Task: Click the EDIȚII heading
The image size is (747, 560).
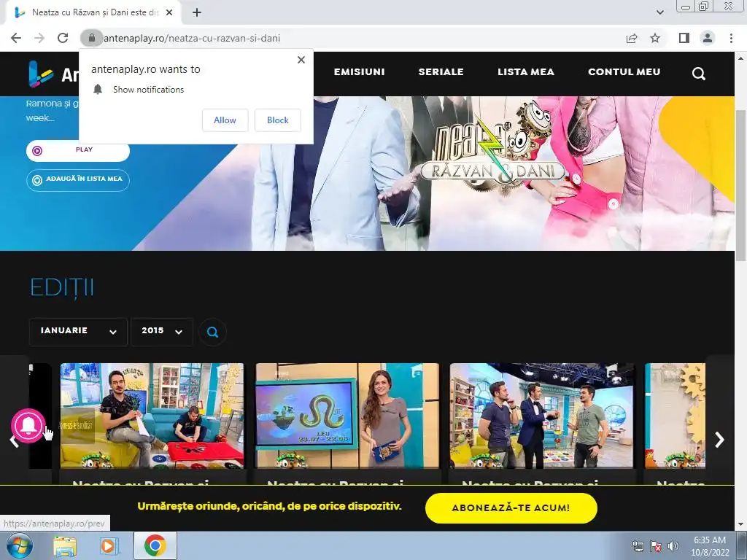Action: pos(62,287)
